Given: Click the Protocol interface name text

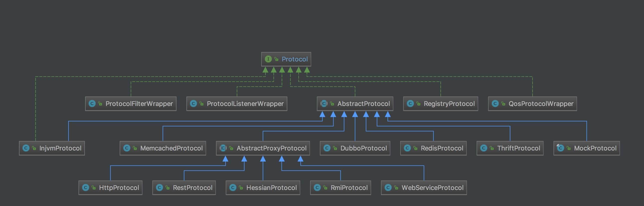Looking at the screenshot, I should (x=295, y=59).
